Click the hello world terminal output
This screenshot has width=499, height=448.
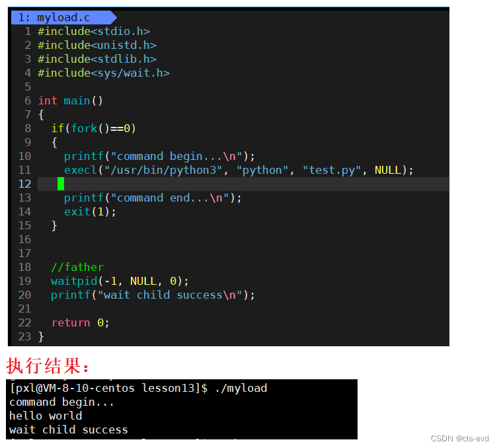click(46, 416)
